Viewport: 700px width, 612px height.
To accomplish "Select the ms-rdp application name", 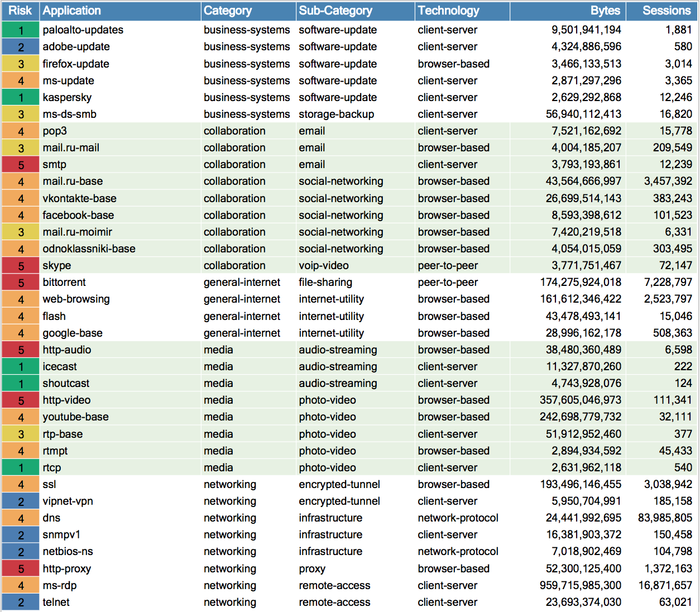I will (60, 585).
